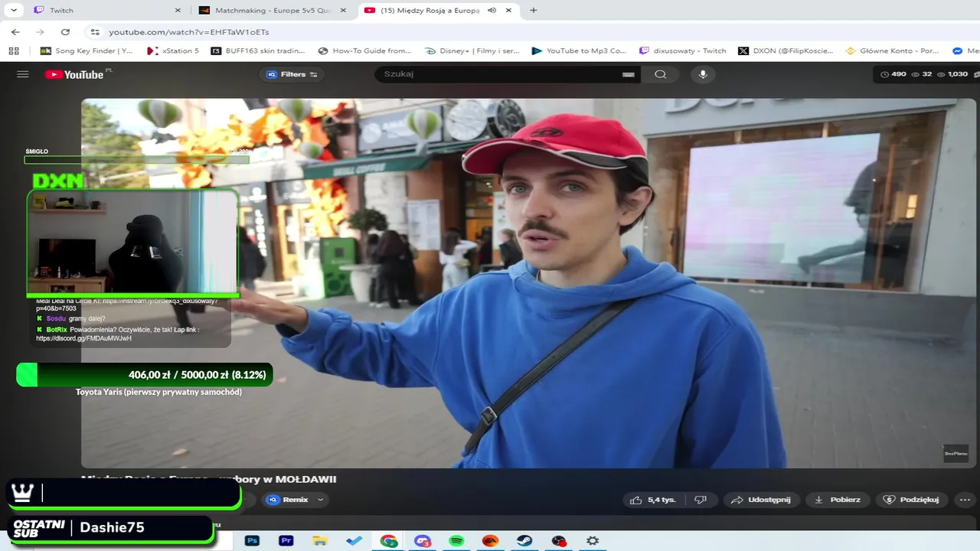This screenshot has height=551, width=980.
Task: Mute the YouTube tab via speaker icon
Action: click(492, 11)
